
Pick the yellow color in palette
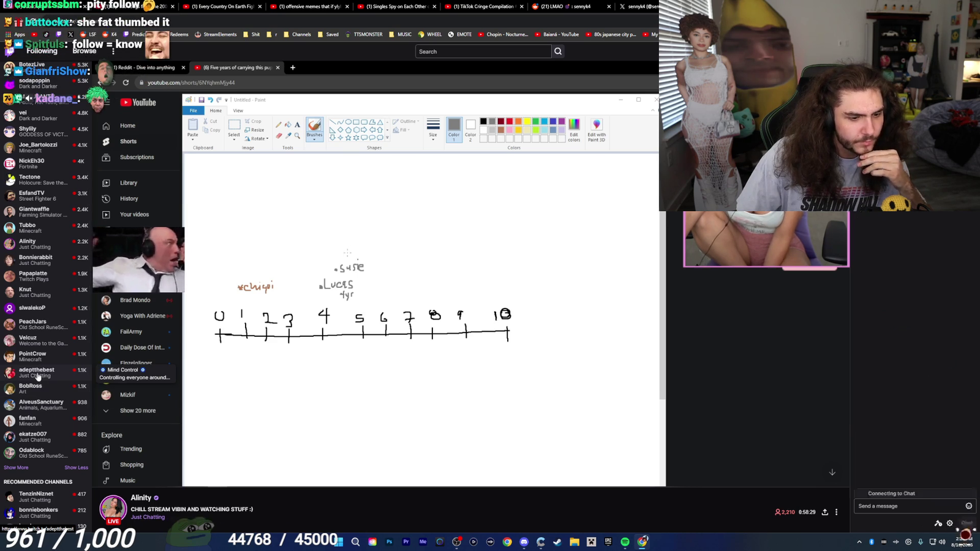(527, 121)
